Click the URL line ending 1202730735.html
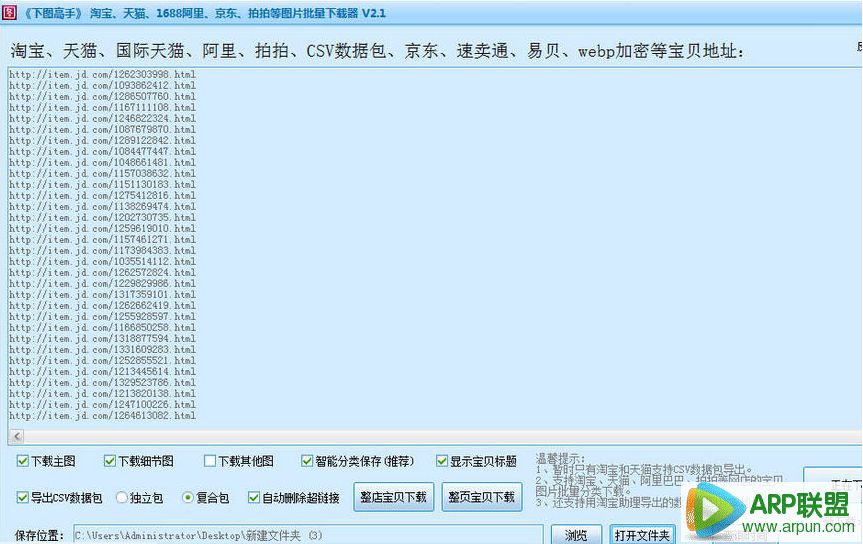The width and height of the screenshot is (863, 544). pos(102,217)
